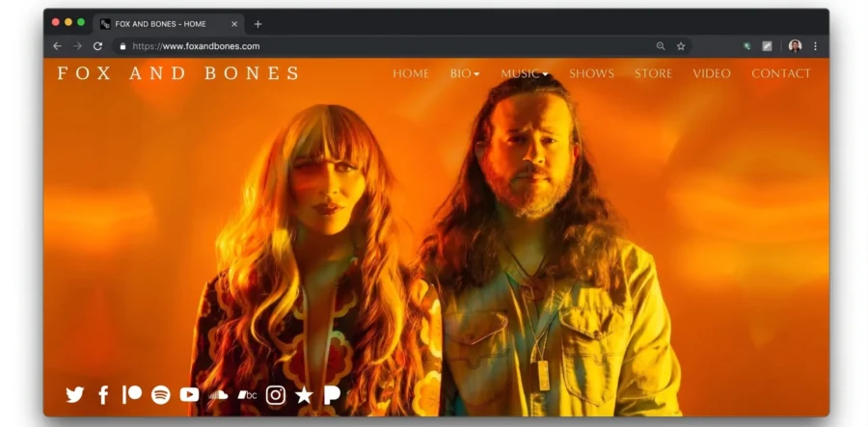The height and width of the screenshot is (427, 868).
Task: Open the band's Twitter page icon
Action: point(74,395)
